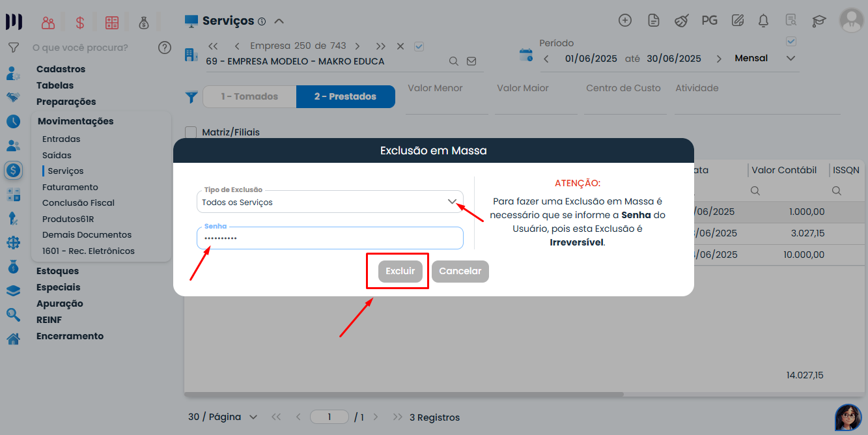Click the filter funnel icon above the sidebar

[x=13, y=47]
